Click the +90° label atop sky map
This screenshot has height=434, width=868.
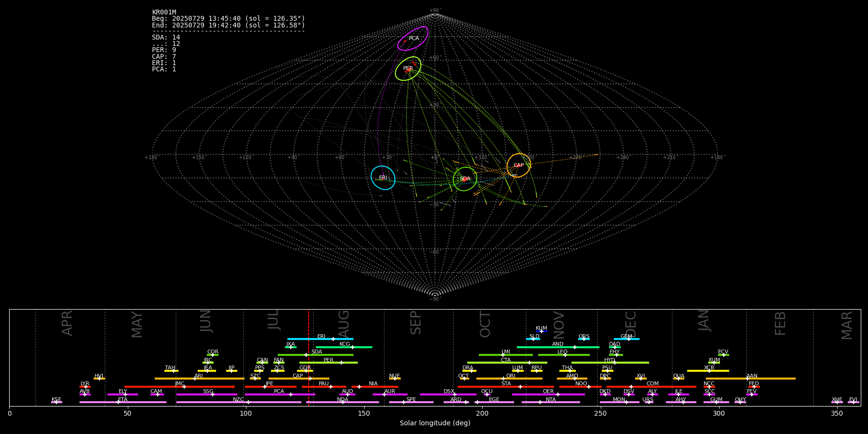435,11
